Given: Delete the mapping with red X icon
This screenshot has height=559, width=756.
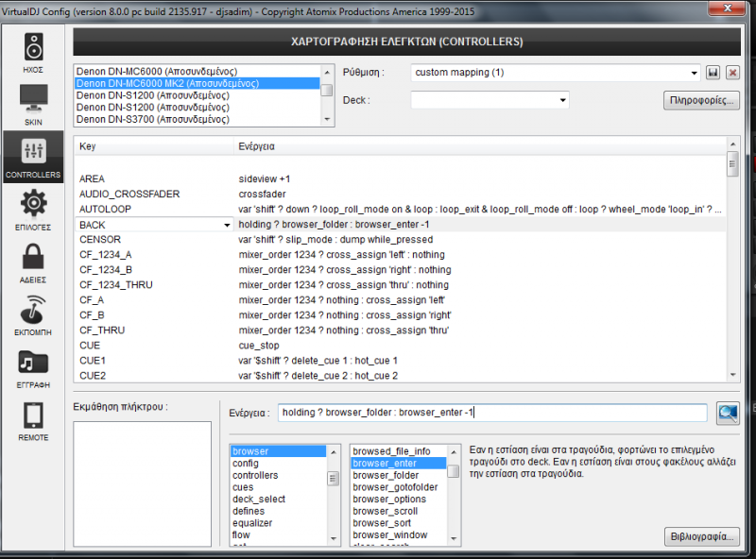Looking at the screenshot, I should (732, 73).
